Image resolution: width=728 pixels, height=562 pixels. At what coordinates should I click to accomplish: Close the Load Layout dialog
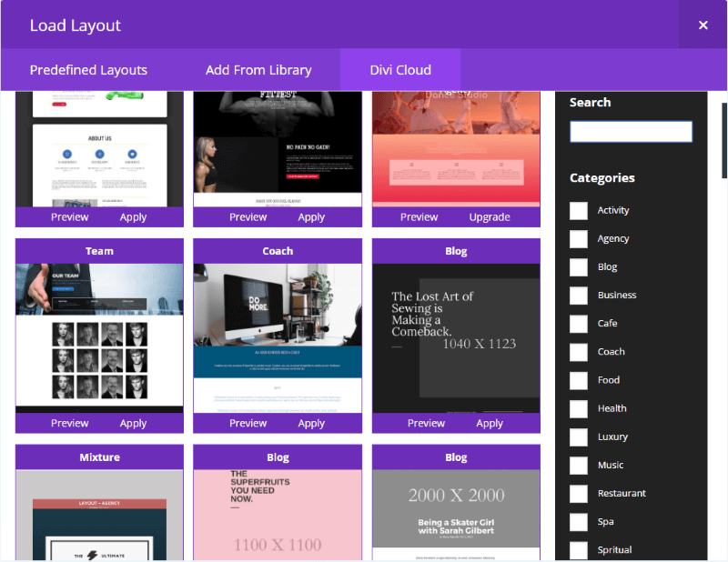(x=703, y=25)
